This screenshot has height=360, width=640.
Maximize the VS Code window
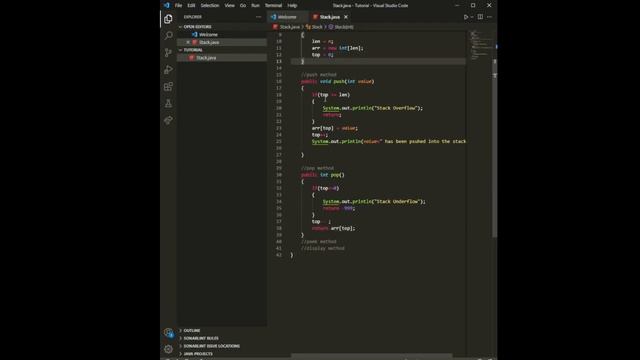coord(473,5)
